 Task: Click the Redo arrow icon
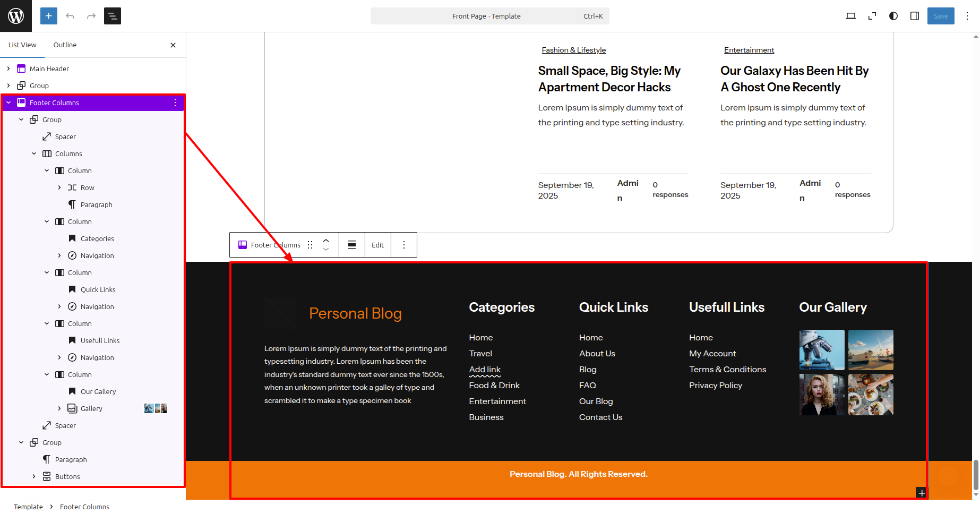click(91, 16)
